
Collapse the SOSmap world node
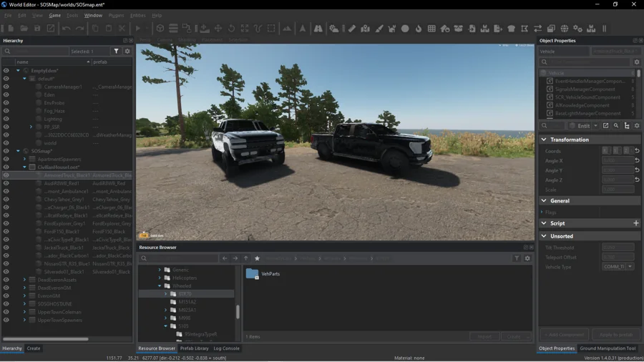pyautogui.click(x=18, y=151)
